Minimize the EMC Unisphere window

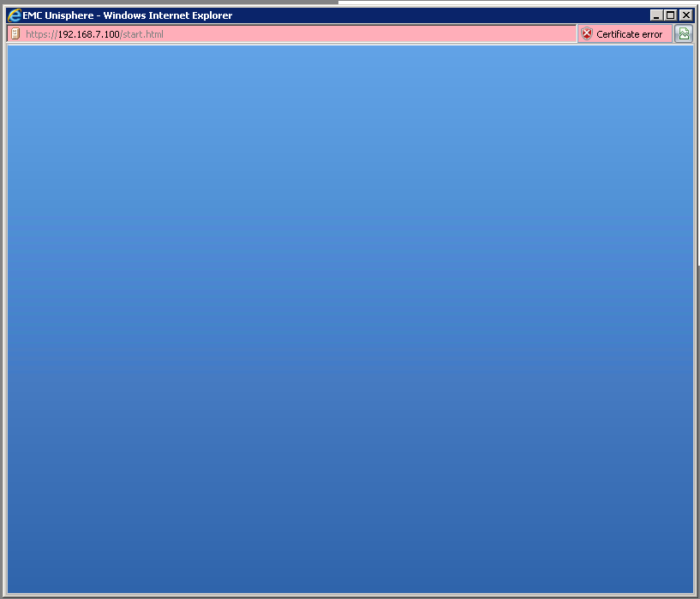click(655, 15)
